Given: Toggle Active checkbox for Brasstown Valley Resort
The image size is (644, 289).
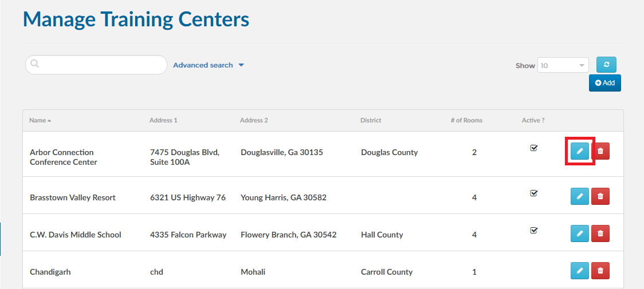Looking at the screenshot, I should [x=534, y=193].
